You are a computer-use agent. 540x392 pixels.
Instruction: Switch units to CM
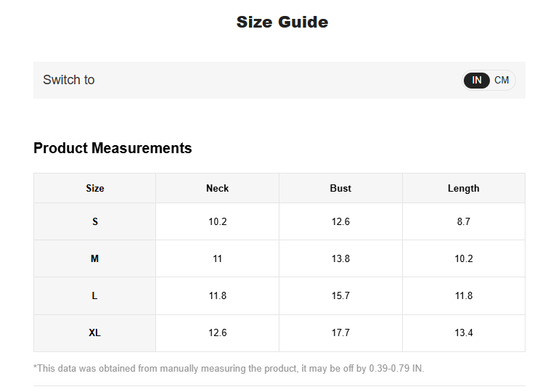tap(502, 81)
